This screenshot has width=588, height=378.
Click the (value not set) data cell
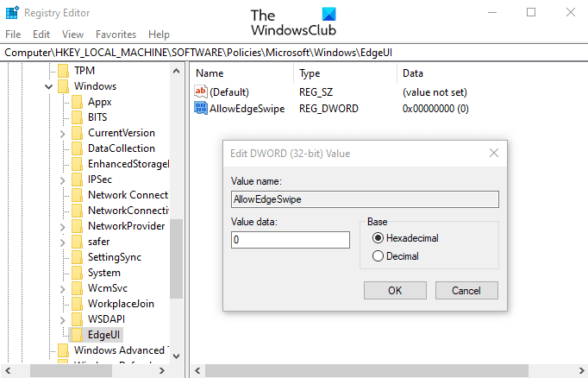point(435,92)
